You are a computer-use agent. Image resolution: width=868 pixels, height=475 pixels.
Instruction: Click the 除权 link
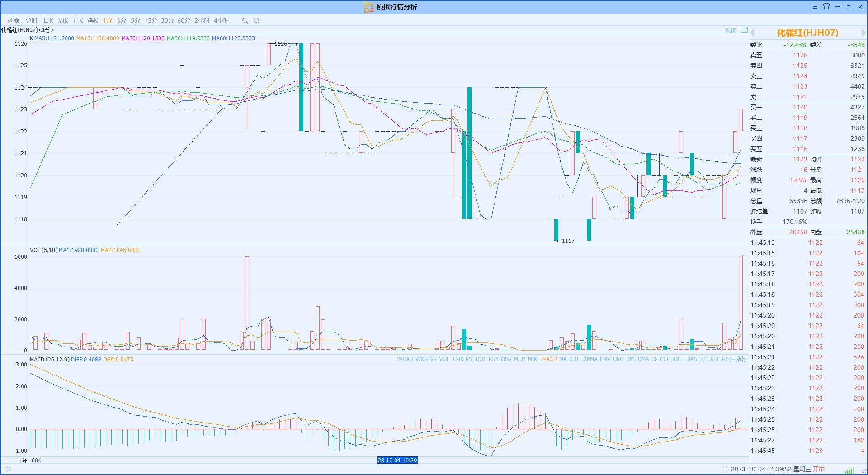[731, 30]
